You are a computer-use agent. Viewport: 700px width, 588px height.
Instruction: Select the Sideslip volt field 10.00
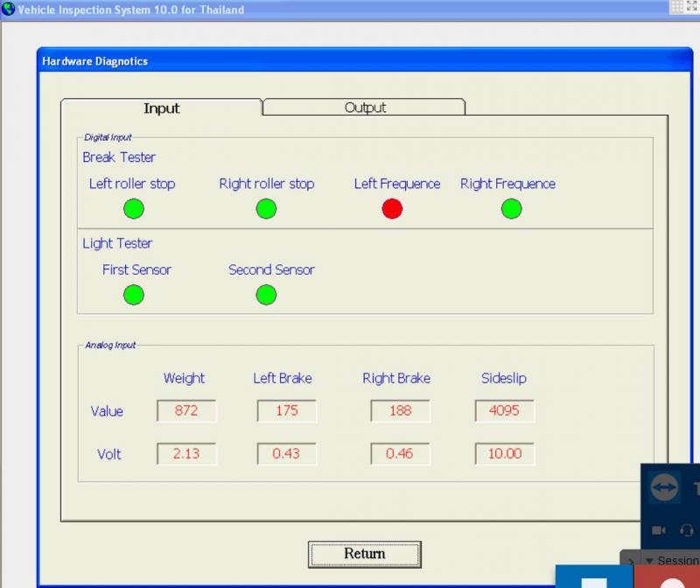505,453
